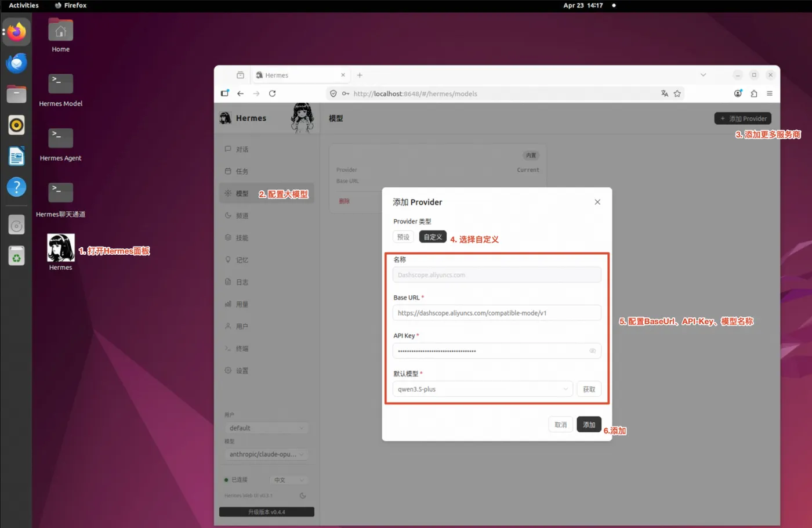Select the Home folder desktop icon
812x528 pixels.
click(x=60, y=36)
